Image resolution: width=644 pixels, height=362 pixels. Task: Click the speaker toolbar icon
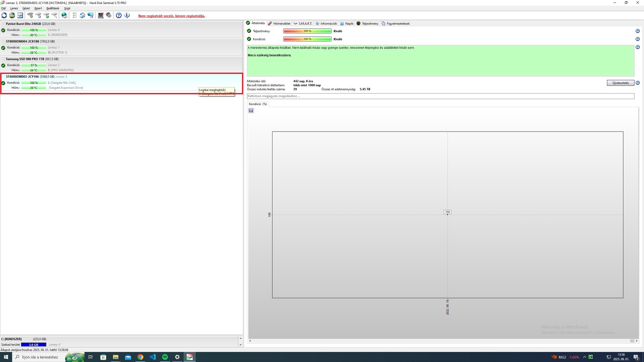(109, 15)
